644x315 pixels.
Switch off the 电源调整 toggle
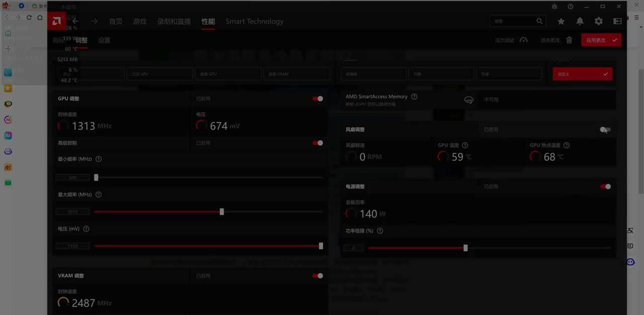pyautogui.click(x=605, y=187)
